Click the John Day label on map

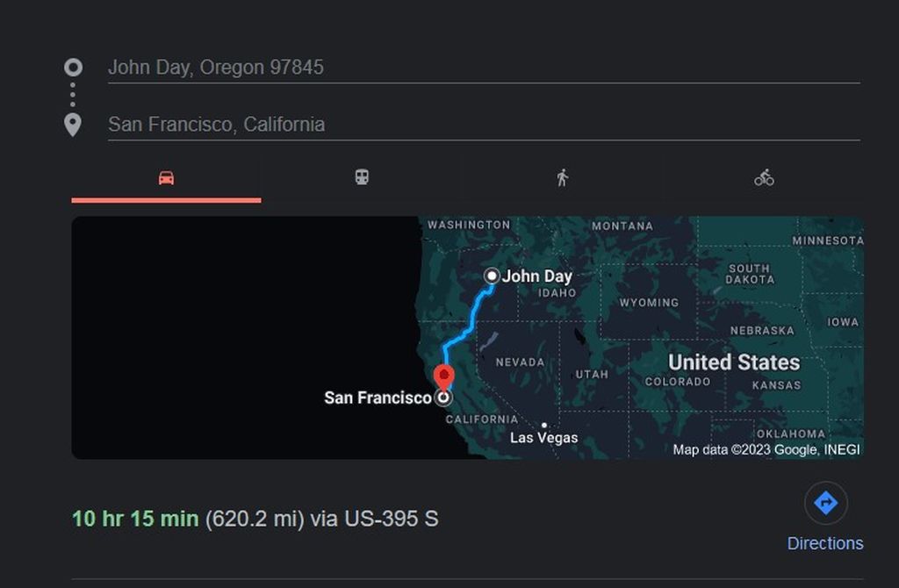pyautogui.click(x=537, y=276)
